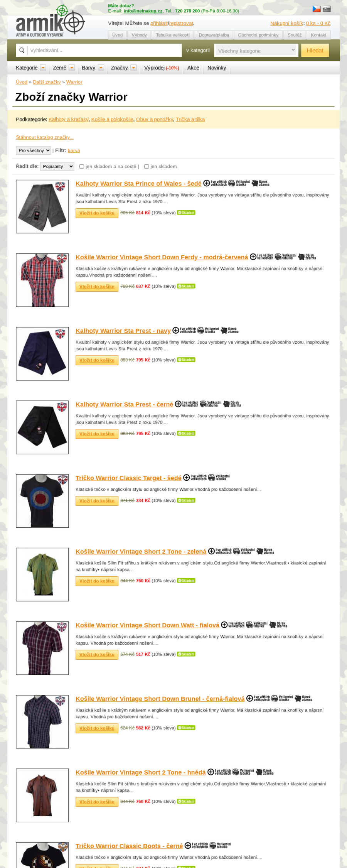This screenshot has width=347, height=868.
Task: Switch language with Czech flag icon
Action: pos(317,9)
